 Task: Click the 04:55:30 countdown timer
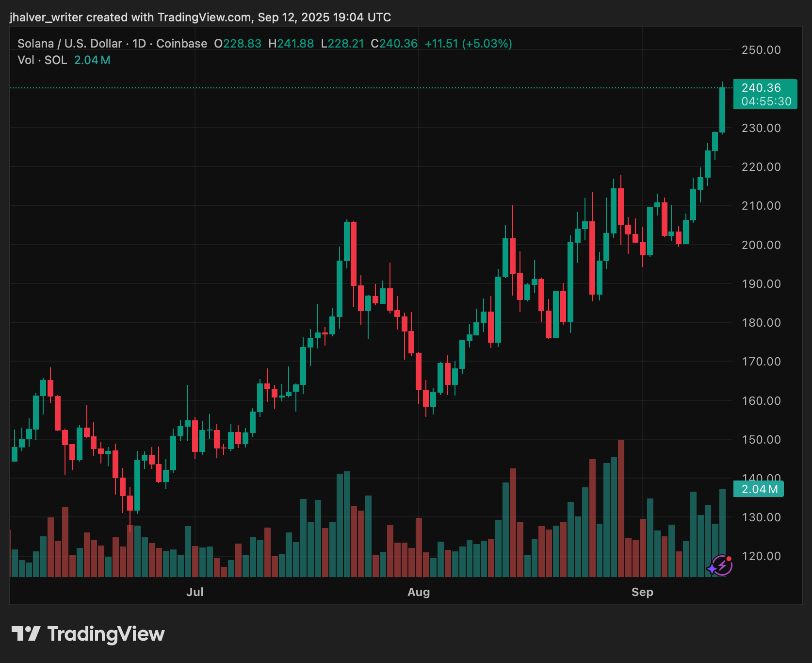point(766,101)
